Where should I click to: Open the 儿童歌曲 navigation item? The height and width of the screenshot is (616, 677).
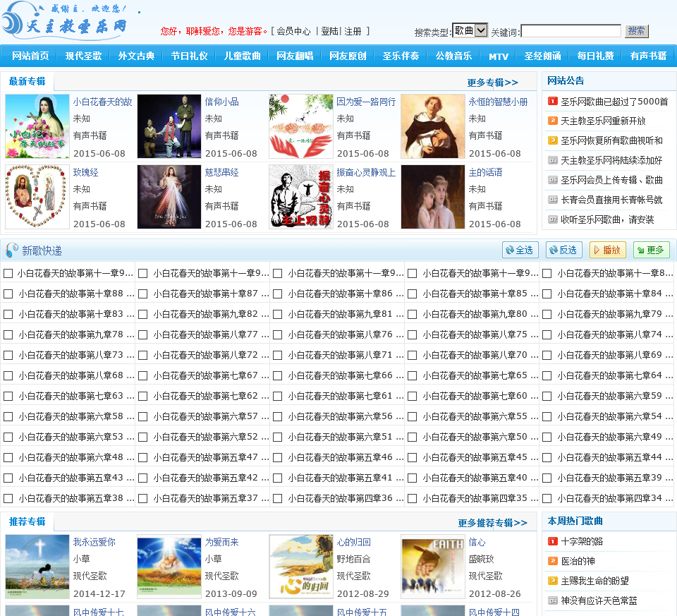pyautogui.click(x=242, y=56)
